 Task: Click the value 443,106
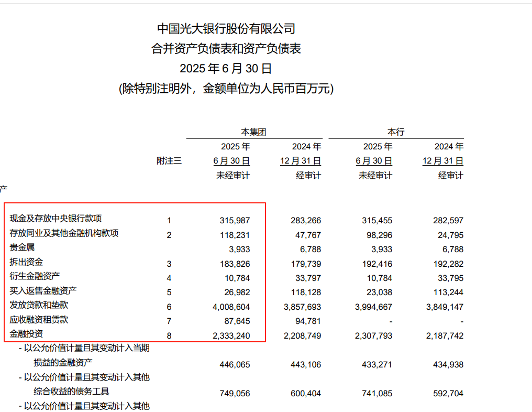(306, 365)
